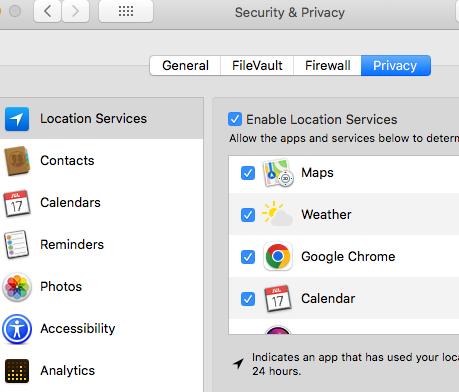Toggle location access for Maps
Screen dimensions: 459x392
(x=248, y=173)
